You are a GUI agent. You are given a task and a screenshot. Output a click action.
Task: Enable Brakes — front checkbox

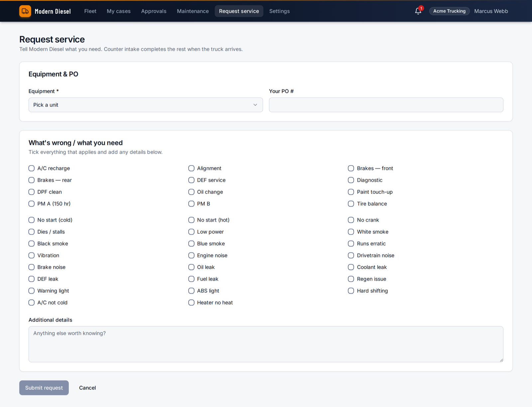click(x=351, y=168)
